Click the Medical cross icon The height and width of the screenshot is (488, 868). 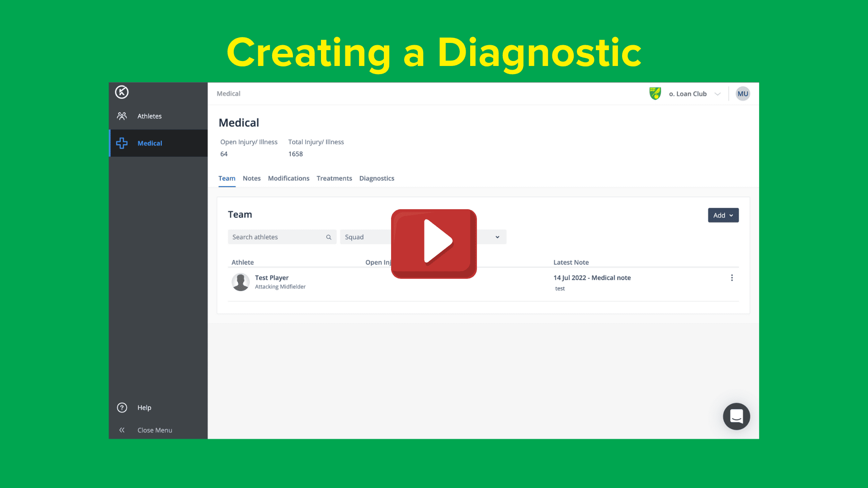pos(122,143)
